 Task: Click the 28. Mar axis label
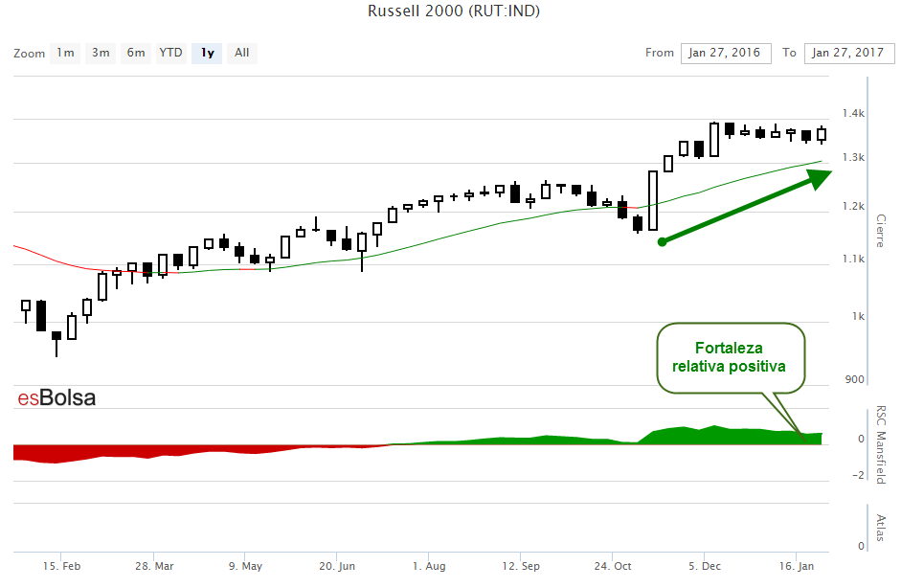[x=154, y=566]
